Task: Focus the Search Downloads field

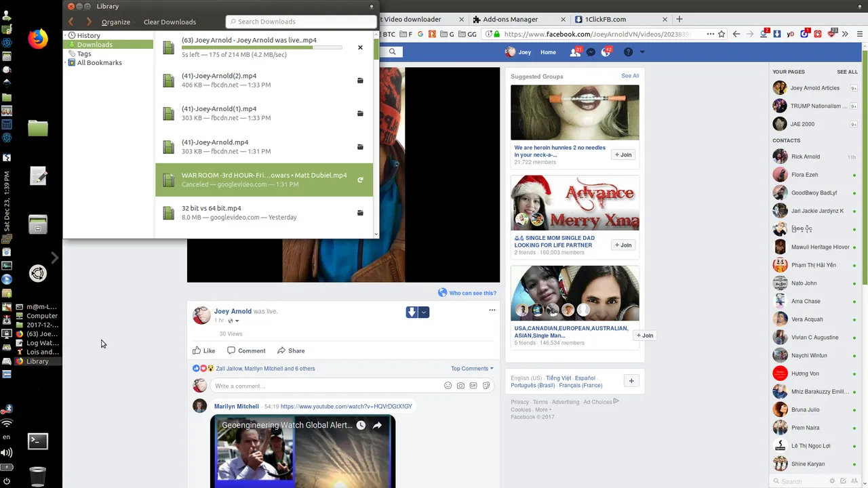Action: pos(300,22)
